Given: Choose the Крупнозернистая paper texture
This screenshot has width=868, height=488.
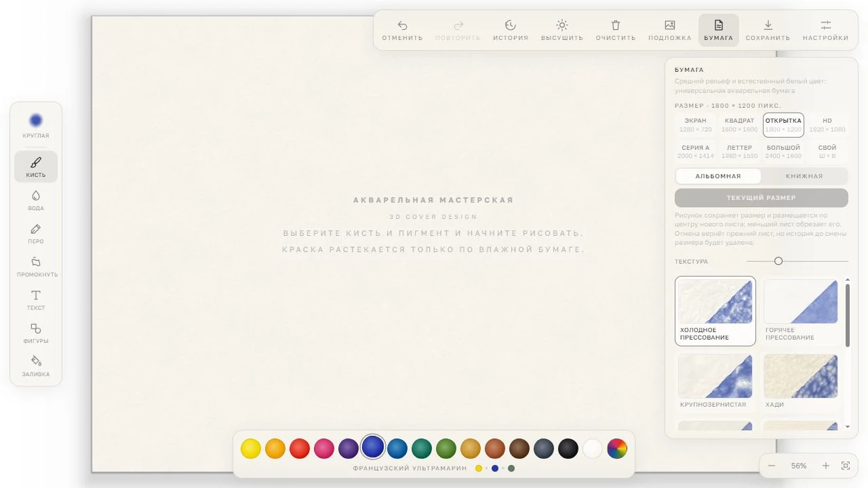Looking at the screenshot, I should click(715, 382).
